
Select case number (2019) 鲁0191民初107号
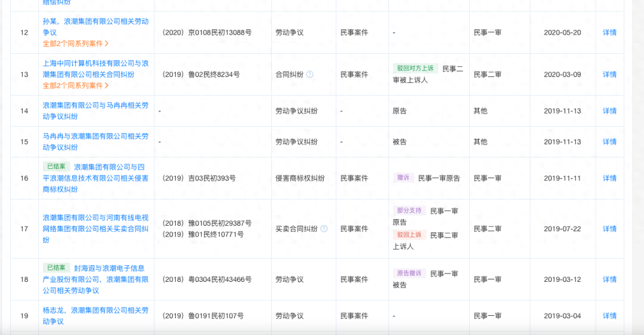click(x=203, y=316)
